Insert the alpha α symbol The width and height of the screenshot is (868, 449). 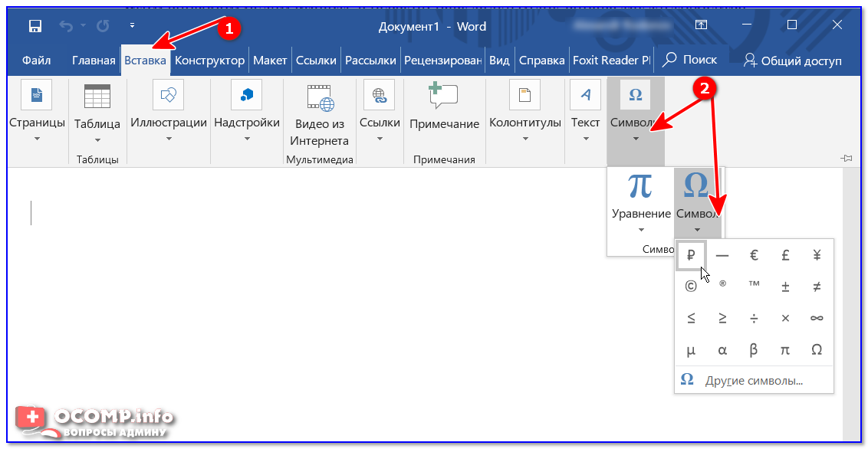click(722, 349)
